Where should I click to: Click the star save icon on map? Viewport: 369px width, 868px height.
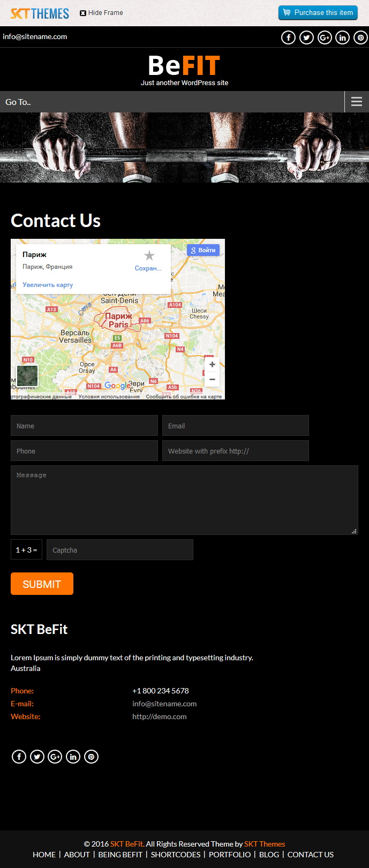[x=149, y=255]
